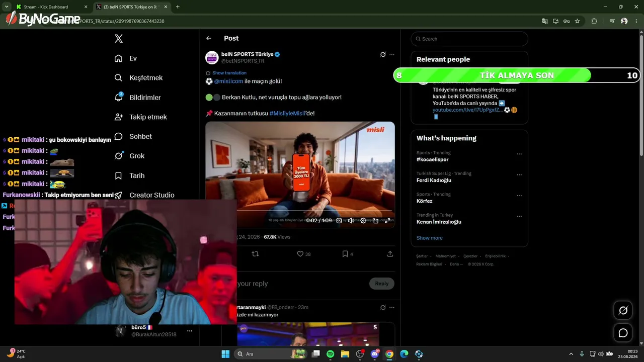The width and height of the screenshot is (644, 362).
Task: Click Grok icon on the @FB_onderr reply
Action: pyautogui.click(x=383, y=307)
